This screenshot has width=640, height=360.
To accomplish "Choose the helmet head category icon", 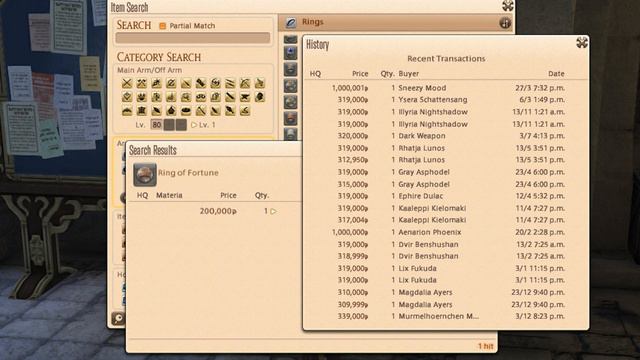I will (260, 97).
